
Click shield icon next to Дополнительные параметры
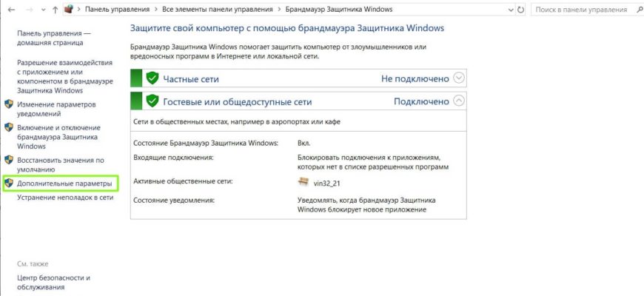9,184
